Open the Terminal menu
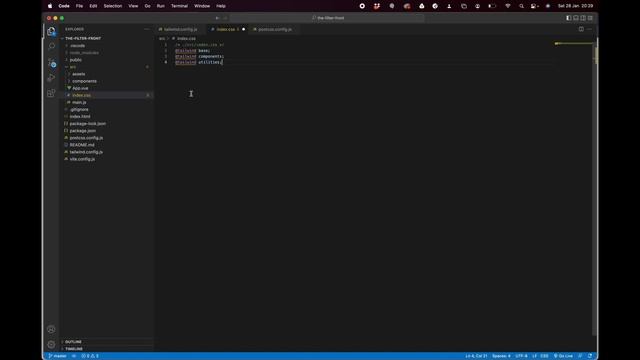The height and width of the screenshot is (360, 640). tap(179, 6)
